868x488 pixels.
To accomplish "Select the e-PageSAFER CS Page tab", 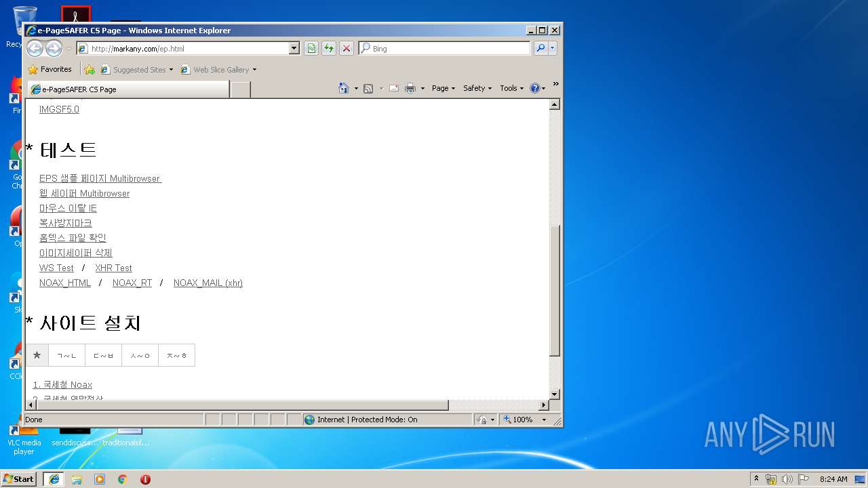I will click(127, 89).
